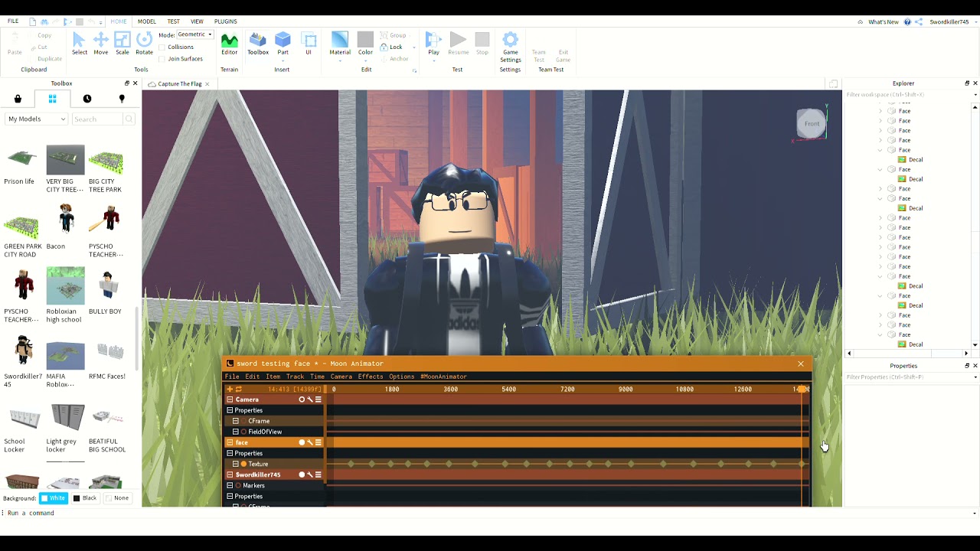The image size is (980, 551).
Task: Select the Black background option
Action: pyautogui.click(x=85, y=498)
